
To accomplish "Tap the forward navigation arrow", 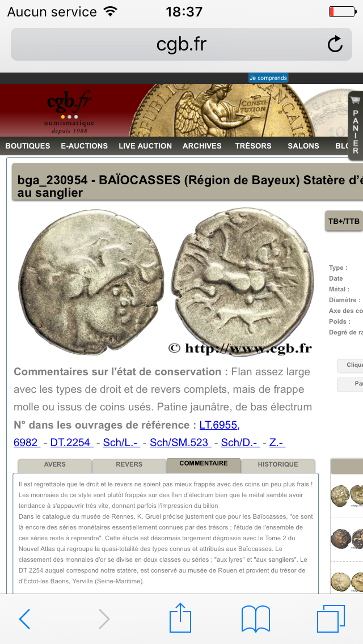I will [x=104, y=618].
